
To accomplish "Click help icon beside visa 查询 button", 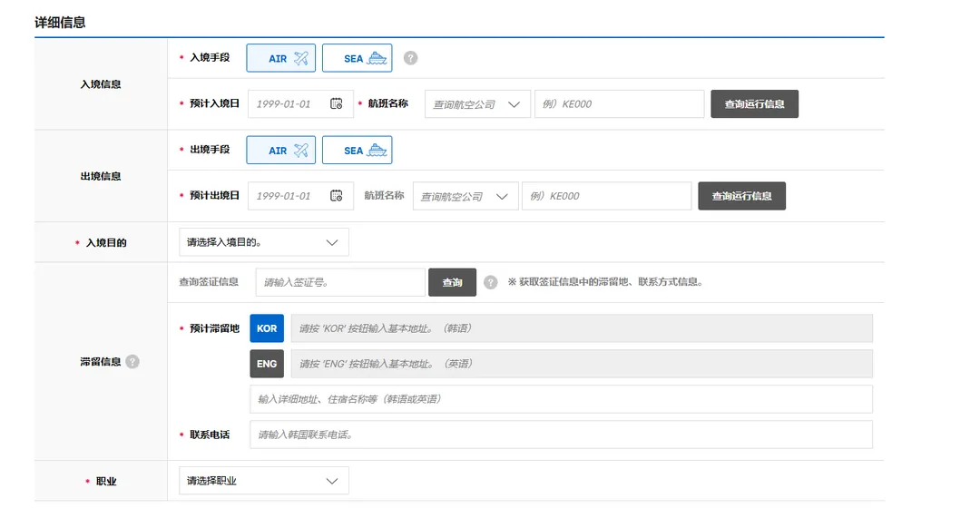I will coord(491,282).
